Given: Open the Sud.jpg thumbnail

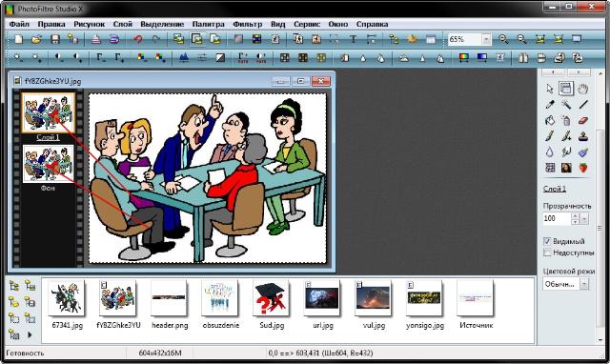Looking at the screenshot, I should [271, 298].
